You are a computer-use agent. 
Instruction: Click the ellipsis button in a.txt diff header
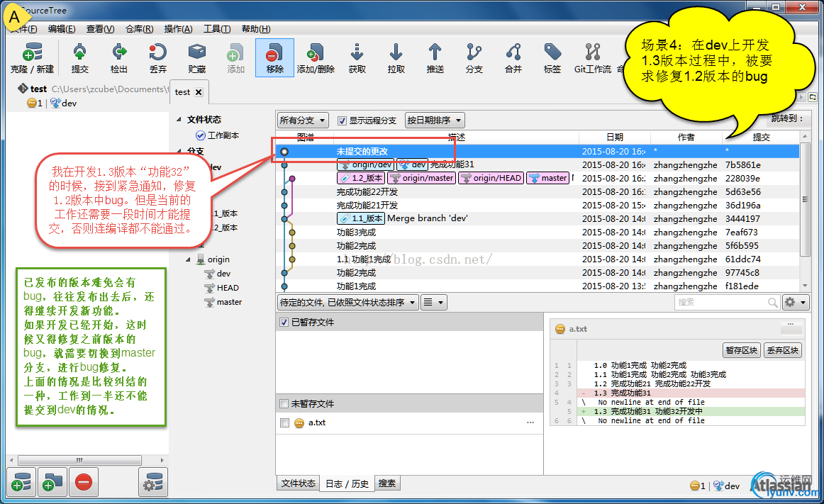point(791,327)
